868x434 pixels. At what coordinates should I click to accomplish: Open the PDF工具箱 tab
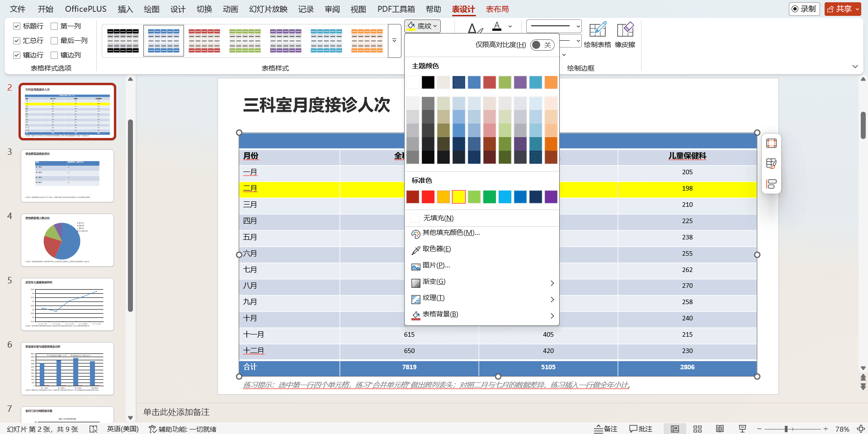(396, 9)
